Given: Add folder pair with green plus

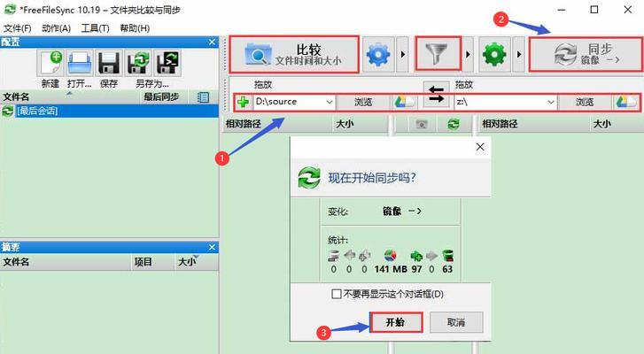Looking at the screenshot, I should click(243, 102).
